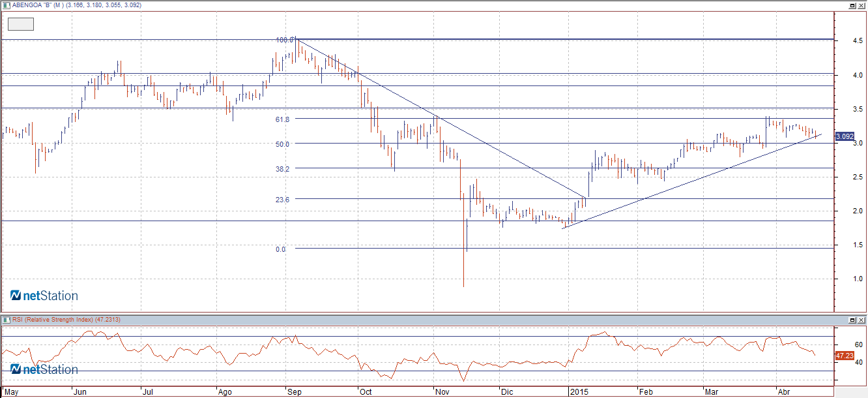
Task: Maximize the RSI indicator panel
Action: coord(852,320)
